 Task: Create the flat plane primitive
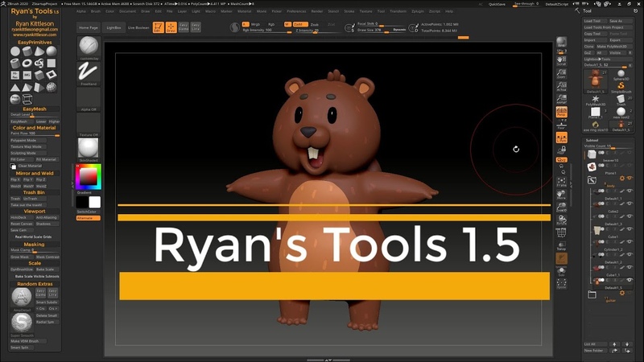(x=52, y=64)
